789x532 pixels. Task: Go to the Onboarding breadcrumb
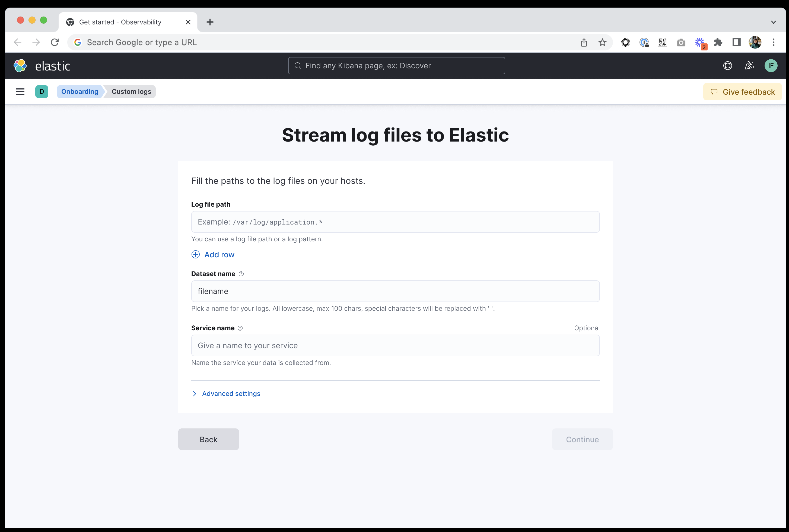pos(79,92)
